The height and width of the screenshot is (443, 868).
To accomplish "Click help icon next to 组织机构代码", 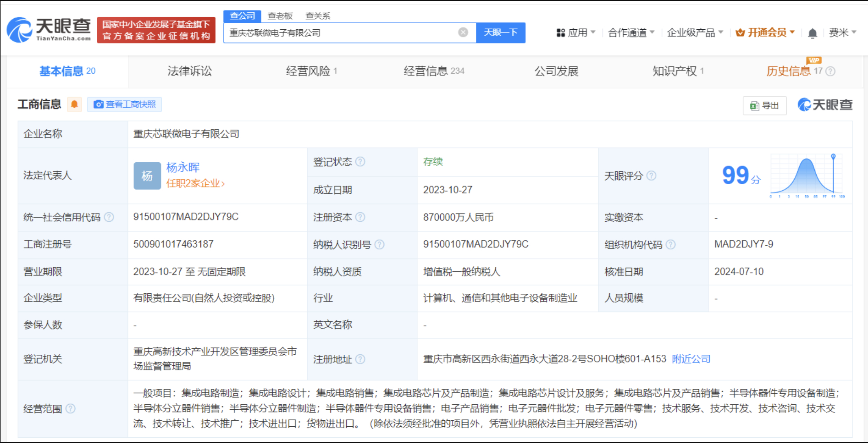I will coord(671,244).
